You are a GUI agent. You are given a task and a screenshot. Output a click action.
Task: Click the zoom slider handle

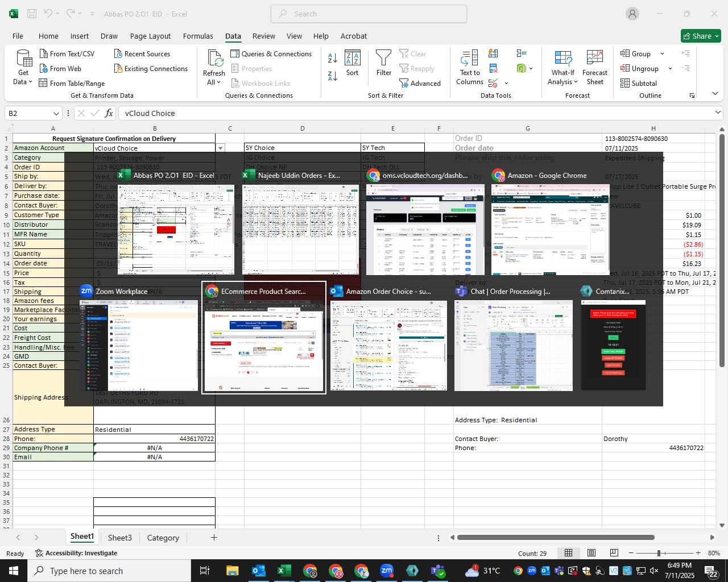[659, 553]
